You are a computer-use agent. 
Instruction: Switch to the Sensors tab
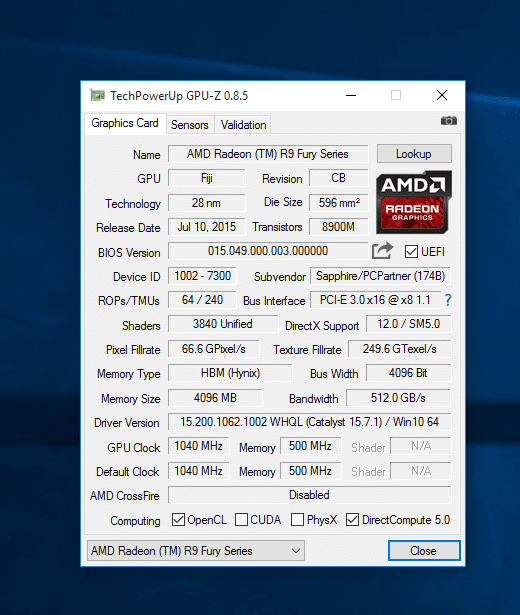tap(190, 125)
